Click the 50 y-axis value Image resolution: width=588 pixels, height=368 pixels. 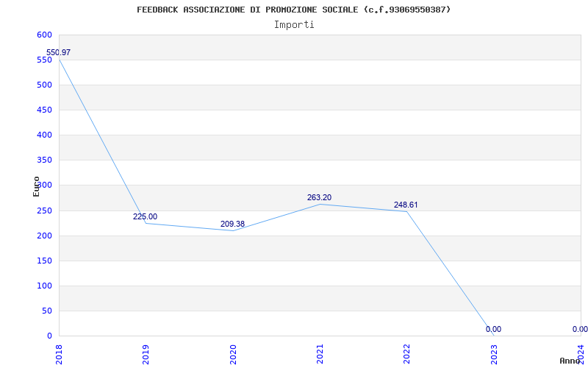click(x=47, y=311)
